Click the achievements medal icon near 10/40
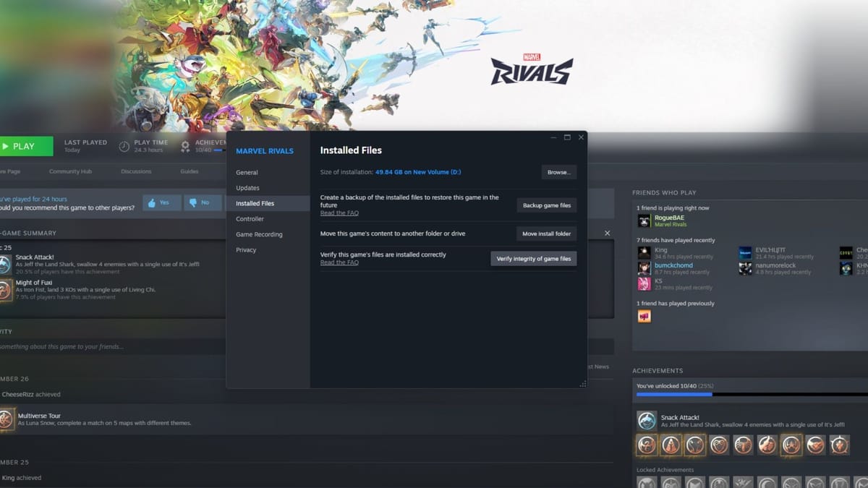Image resolution: width=868 pixels, height=488 pixels. point(185,146)
